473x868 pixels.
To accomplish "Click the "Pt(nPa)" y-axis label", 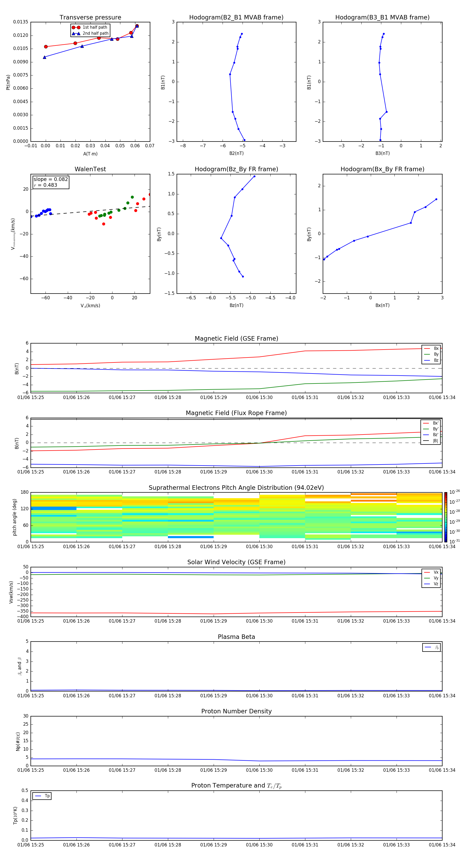I will point(8,82).
